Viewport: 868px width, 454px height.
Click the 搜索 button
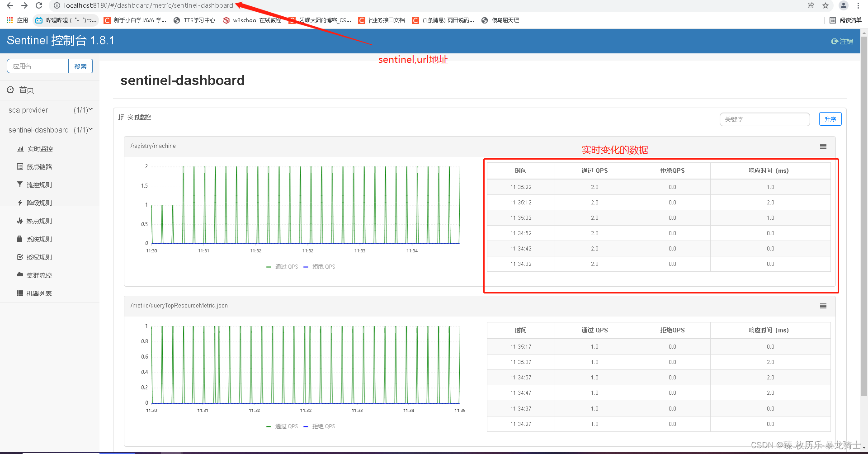(x=80, y=66)
